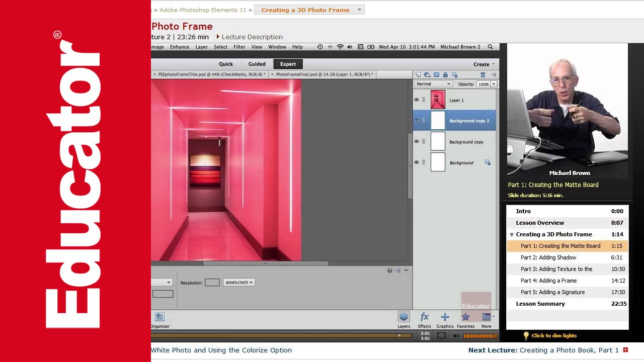Image resolution: width=644 pixels, height=362 pixels.
Task: Open the Layer menu
Action: tap(202, 47)
